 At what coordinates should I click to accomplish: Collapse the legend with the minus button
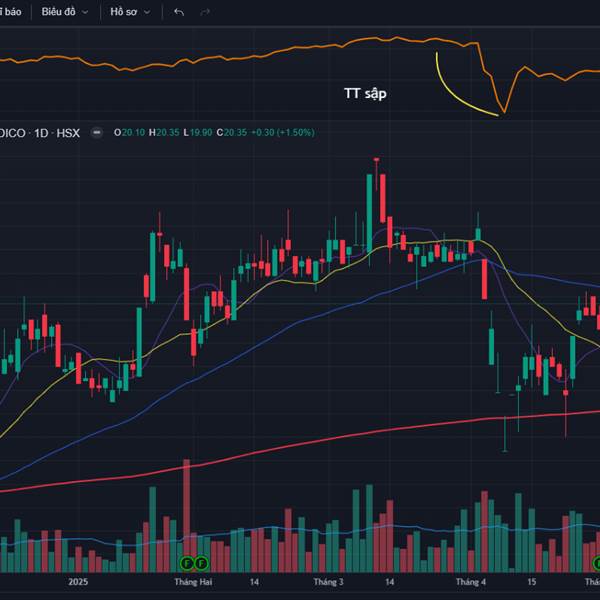97,133
